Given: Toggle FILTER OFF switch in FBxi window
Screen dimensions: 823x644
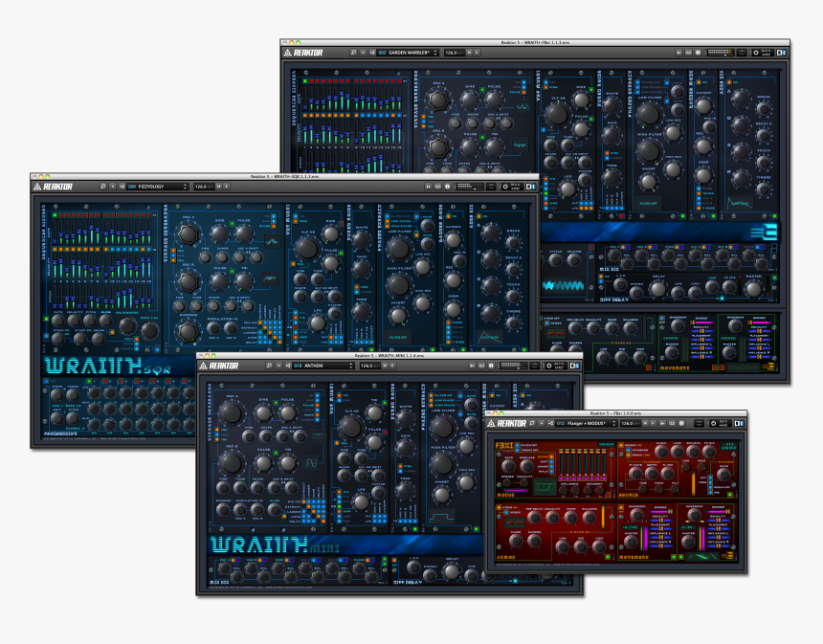Looking at the screenshot, I should 517,445.
